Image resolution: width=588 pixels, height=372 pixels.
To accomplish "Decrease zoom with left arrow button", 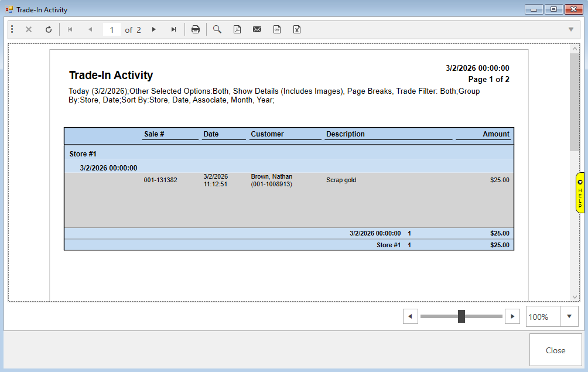I will point(410,316).
